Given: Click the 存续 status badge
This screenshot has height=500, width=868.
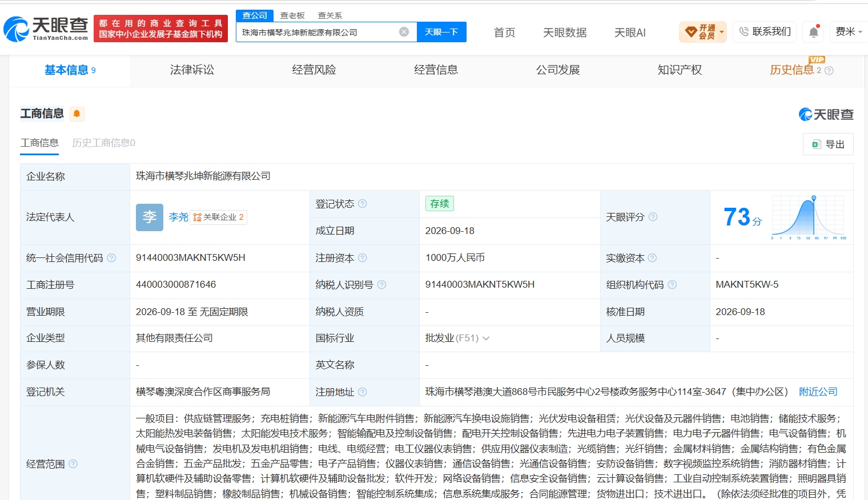Looking at the screenshot, I should point(439,204).
